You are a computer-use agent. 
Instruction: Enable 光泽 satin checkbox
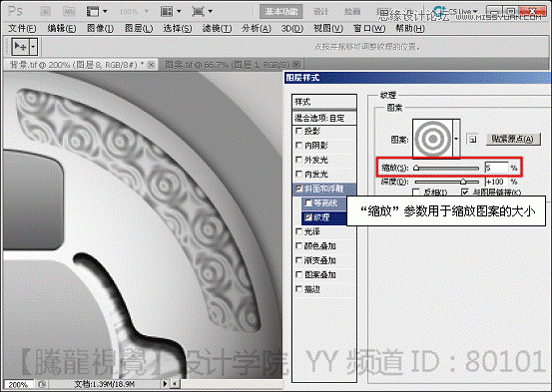point(298,231)
